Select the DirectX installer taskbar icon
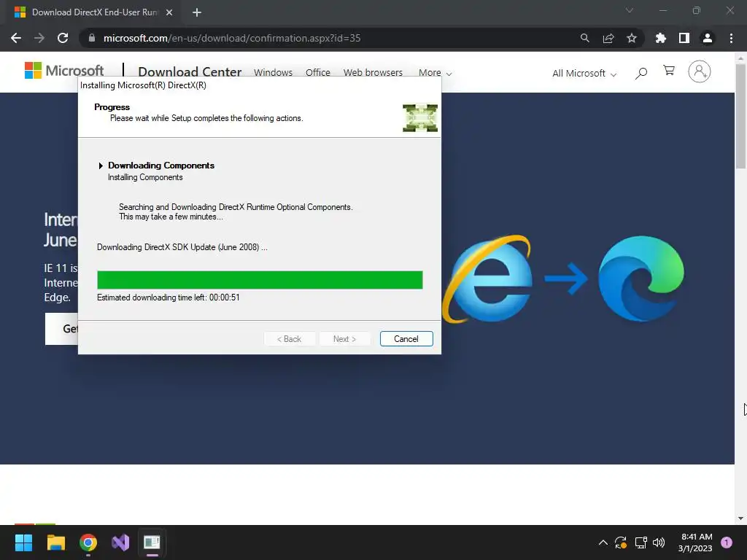The height and width of the screenshot is (560, 747). 152,542
